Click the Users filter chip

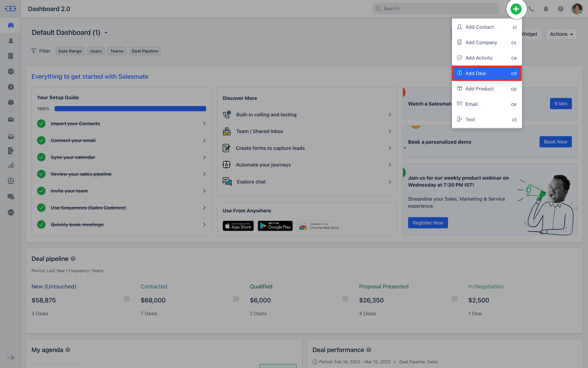tap(96, 51)
